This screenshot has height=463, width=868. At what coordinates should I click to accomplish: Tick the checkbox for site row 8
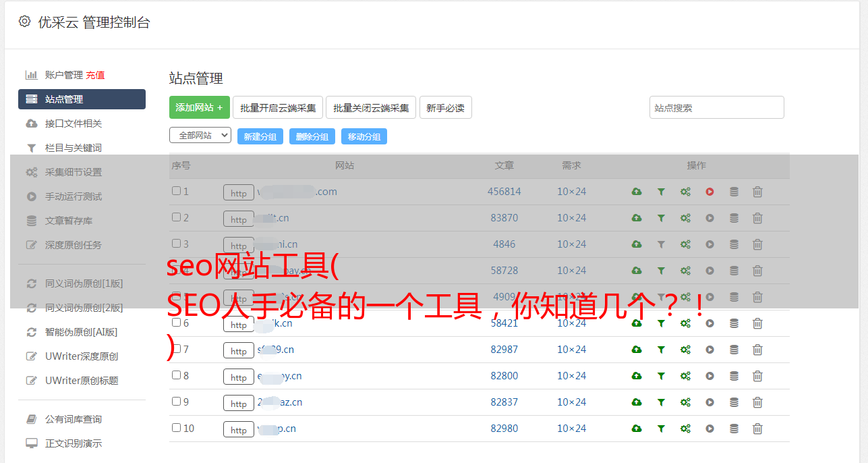point(176,375)
